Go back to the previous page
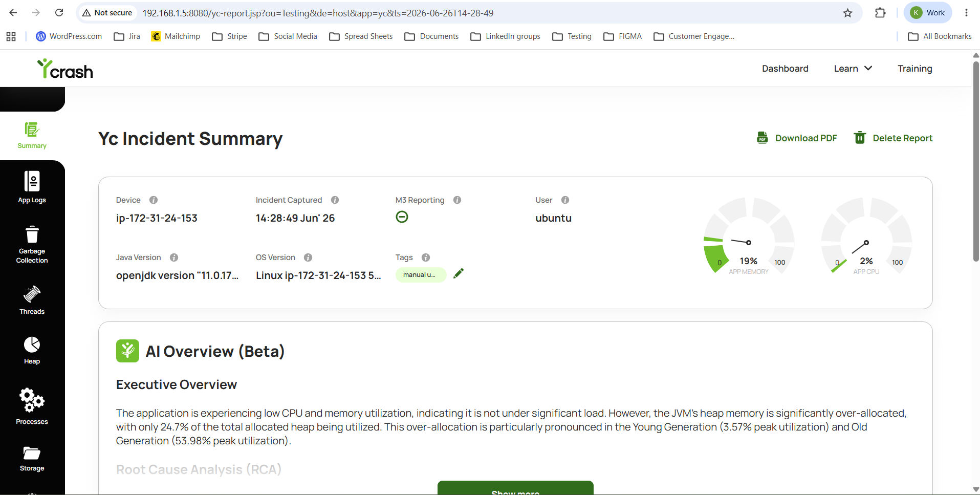The image size is (980, 495). click(x=13, y=13)
